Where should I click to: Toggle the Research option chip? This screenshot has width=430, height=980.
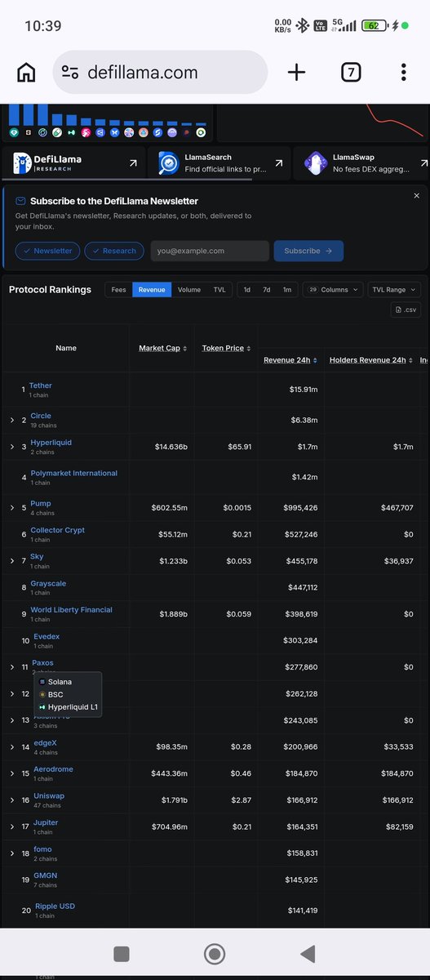[114, 251]
